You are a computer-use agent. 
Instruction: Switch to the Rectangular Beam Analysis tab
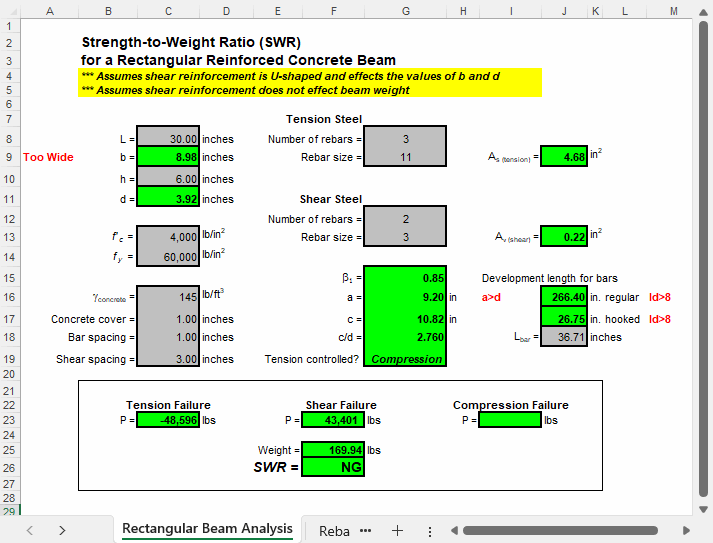coord(207,529)
